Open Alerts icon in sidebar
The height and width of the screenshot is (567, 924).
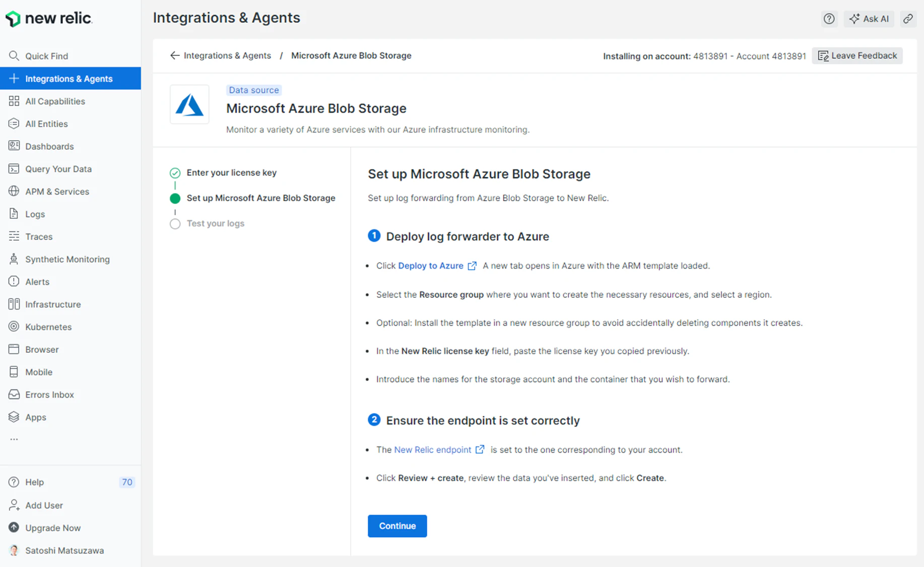[14, 282]
